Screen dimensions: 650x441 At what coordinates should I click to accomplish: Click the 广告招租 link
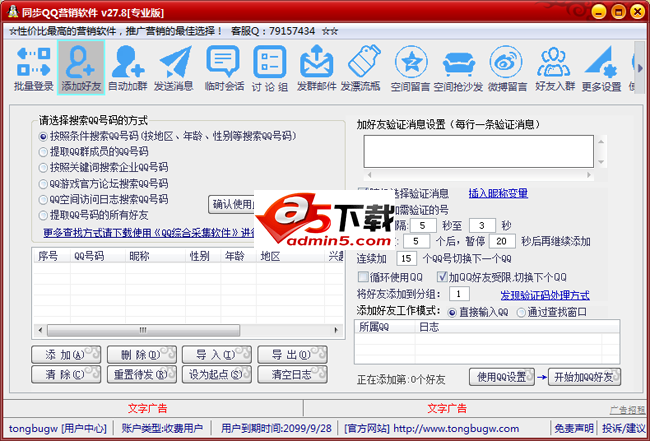point(628,410)
